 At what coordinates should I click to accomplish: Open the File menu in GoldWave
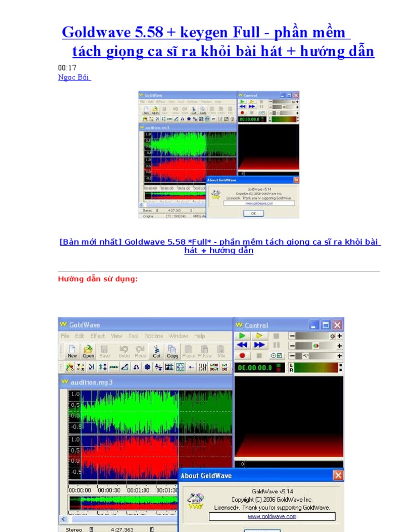click(x=65, y=336)
